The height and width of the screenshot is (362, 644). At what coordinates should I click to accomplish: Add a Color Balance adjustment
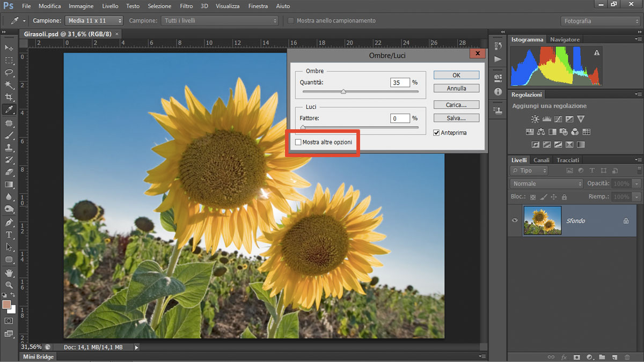[x=541, y=132]
